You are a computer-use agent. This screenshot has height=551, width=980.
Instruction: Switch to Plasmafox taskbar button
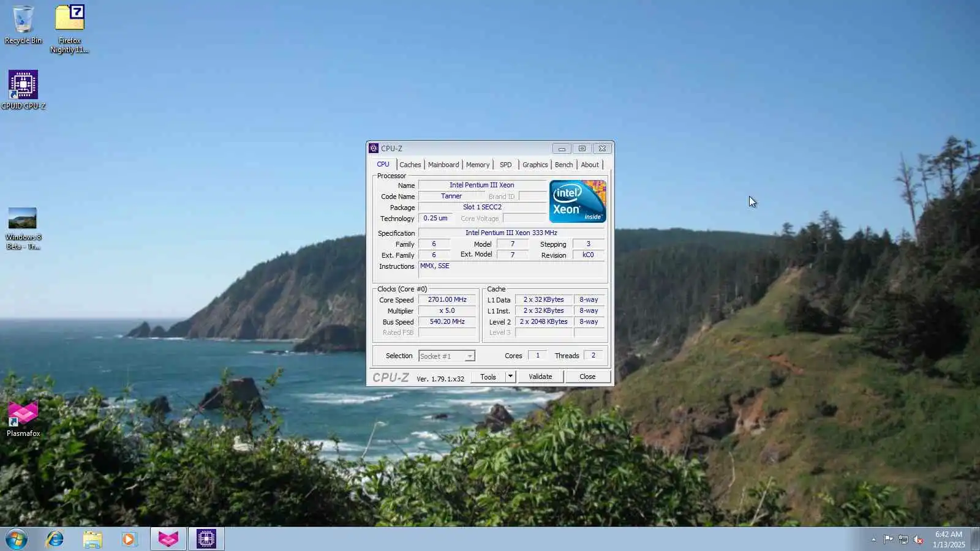(168, 539)
